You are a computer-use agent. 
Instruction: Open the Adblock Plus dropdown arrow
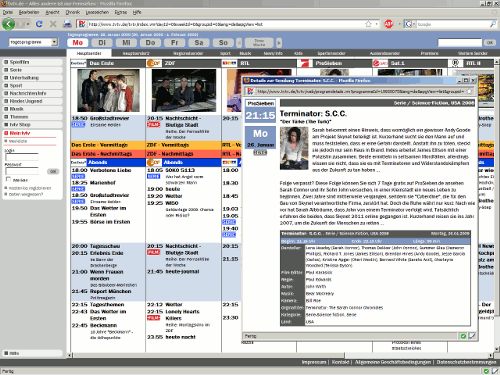399,24
